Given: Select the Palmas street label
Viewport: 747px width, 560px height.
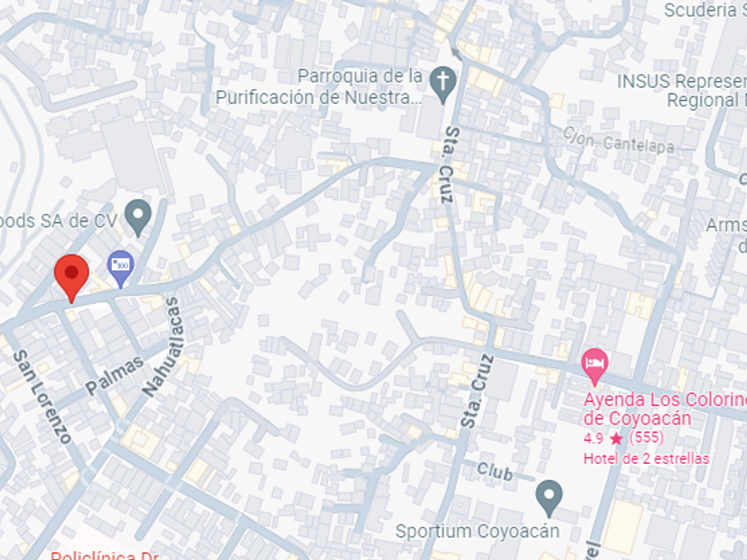Looking at the screenshot, I should 115,375.
